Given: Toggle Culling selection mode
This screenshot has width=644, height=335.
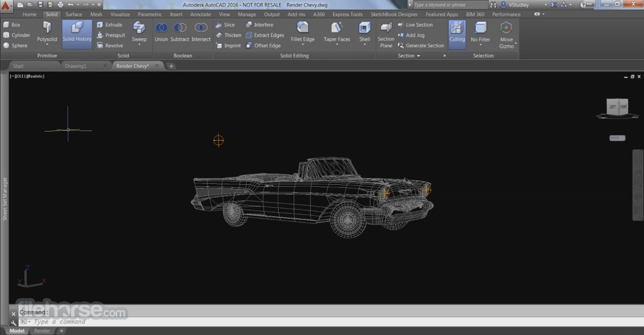Looking at the screenshot, I should coord(457,34).
